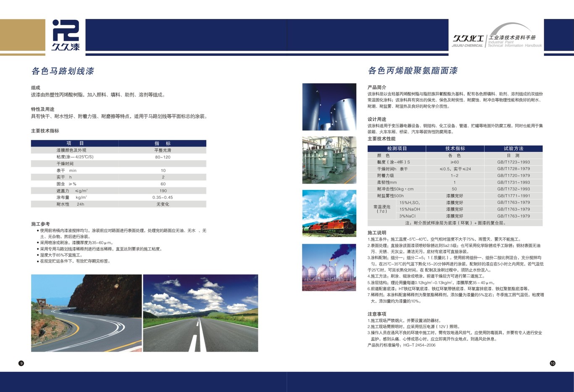Select the 表干 min row label
This screenshot has width=574, height=392.
(x=66, y=171)
